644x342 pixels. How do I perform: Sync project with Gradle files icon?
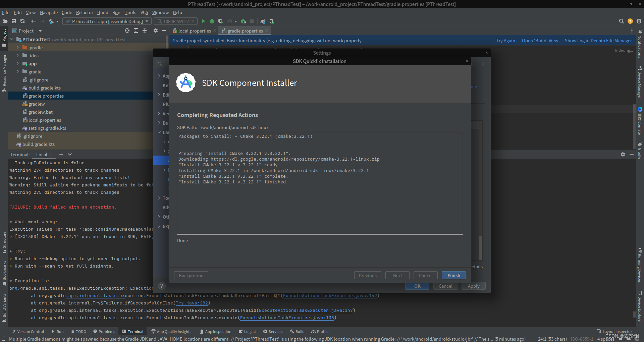tap(263, 21)
